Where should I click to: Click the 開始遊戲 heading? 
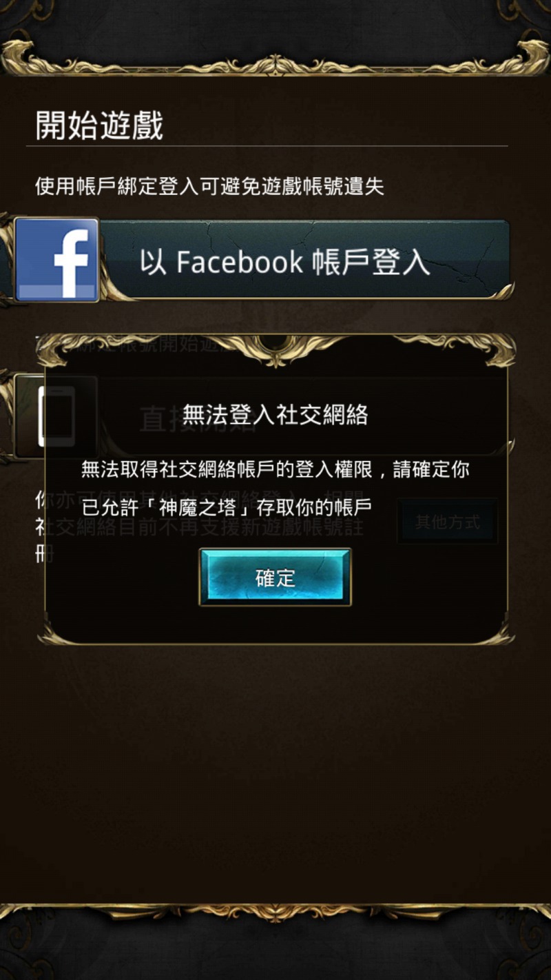(99, 125)
